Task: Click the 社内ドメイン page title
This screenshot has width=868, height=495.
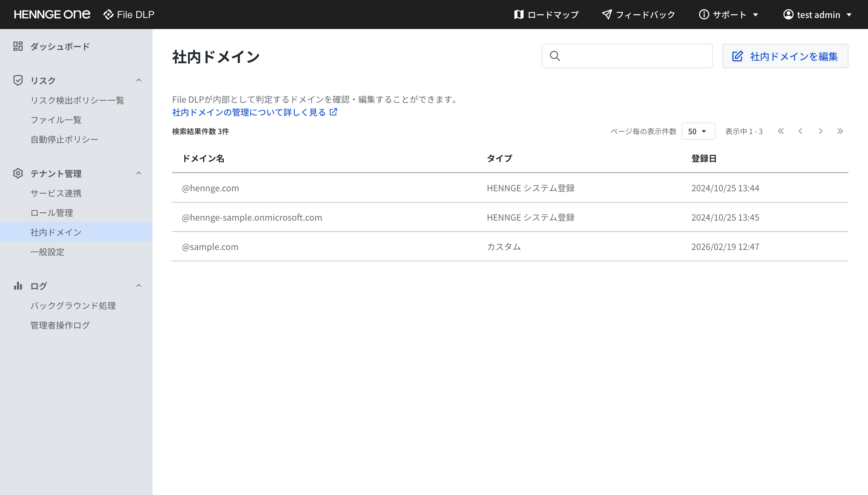Action: coord(216,57)
